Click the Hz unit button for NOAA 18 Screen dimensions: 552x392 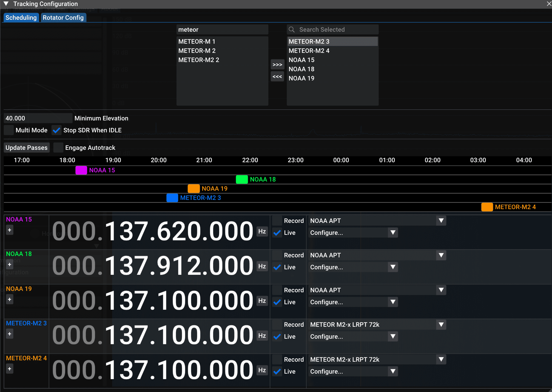(262, 266)
